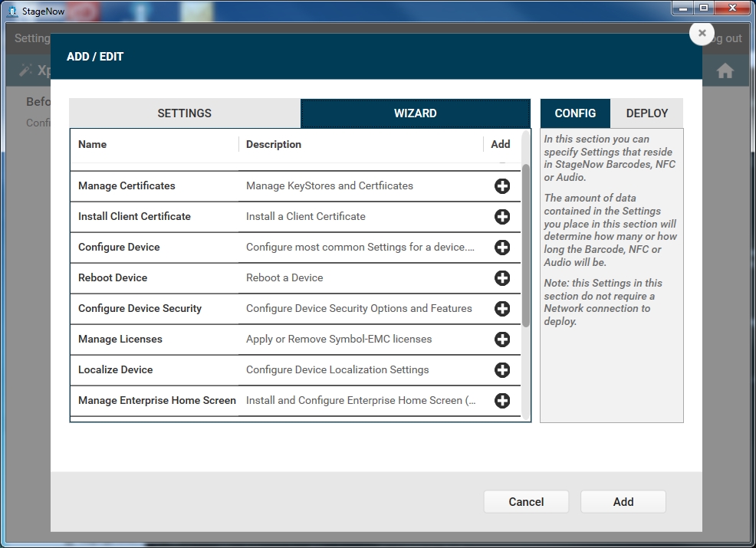Click the home icon in header
756x548 pixels.
[x=725, y=71]
